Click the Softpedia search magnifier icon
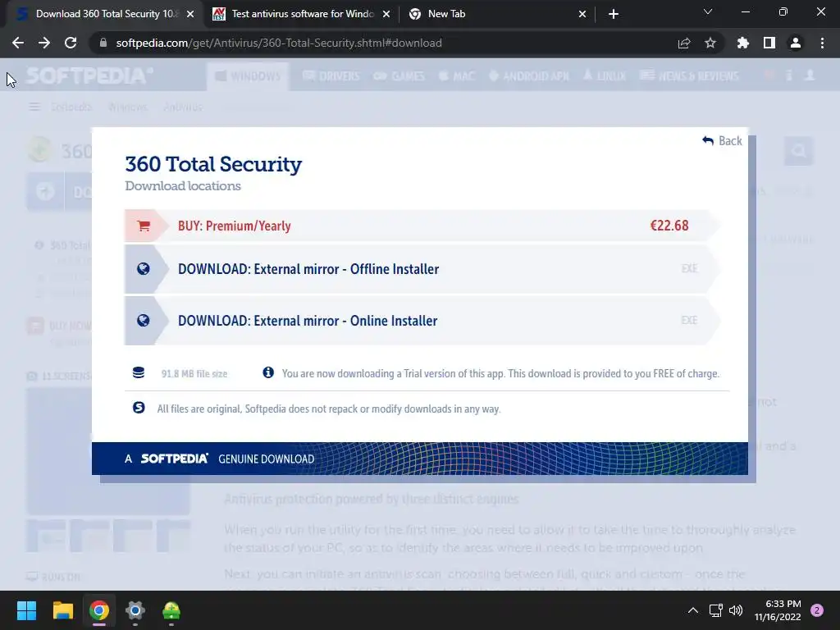 798,151
